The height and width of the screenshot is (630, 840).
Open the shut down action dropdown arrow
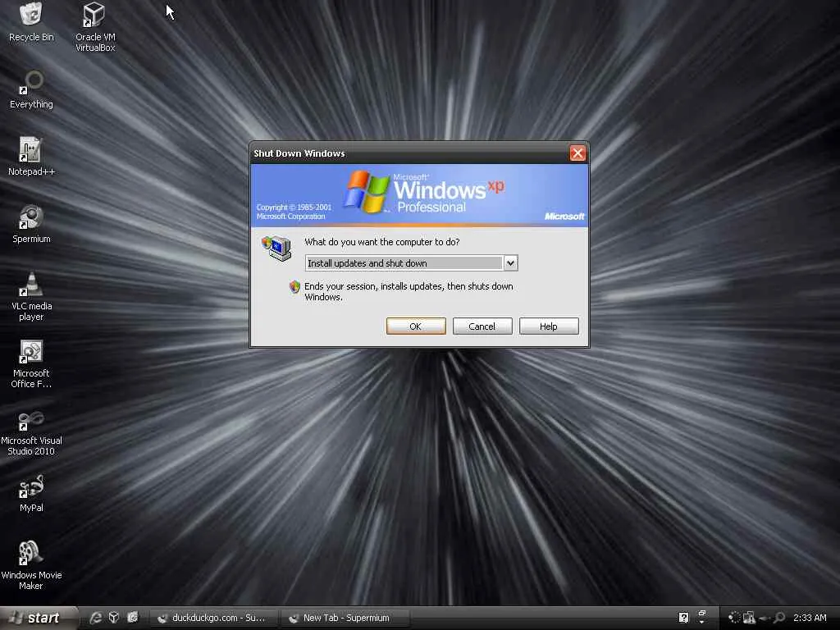coord(510,263)
